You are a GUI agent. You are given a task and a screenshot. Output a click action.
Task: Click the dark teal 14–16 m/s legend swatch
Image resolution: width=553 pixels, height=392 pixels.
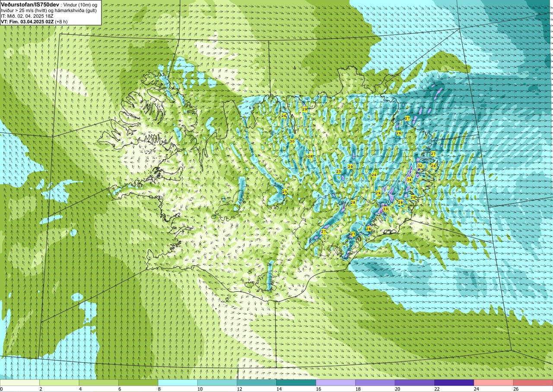point(296,383)
